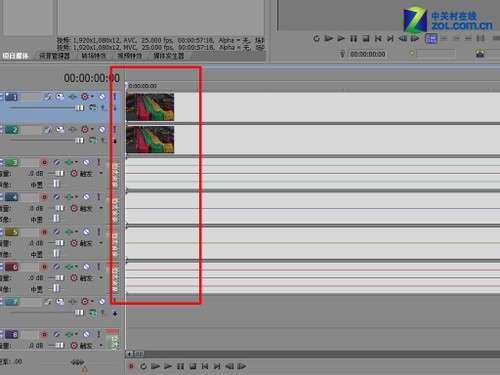Select video clip on track 1
Image resolution: width=500 pixels, height=375 pixels.
click(150, 107)
